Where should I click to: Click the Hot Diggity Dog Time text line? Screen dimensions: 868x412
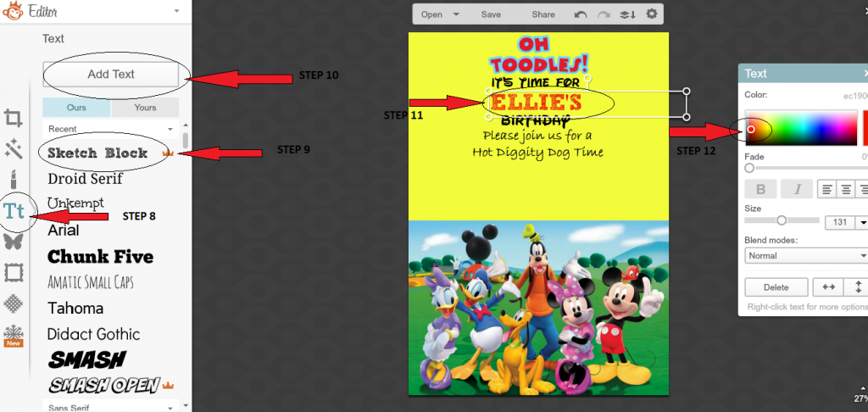pos(537,152)
